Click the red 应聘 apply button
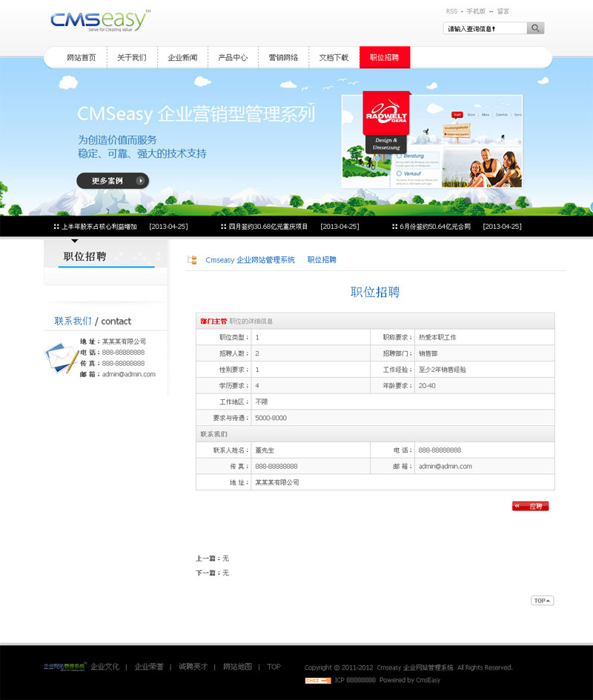The height and width of the screenshot is (700, 593). click(x=530, y=506)
